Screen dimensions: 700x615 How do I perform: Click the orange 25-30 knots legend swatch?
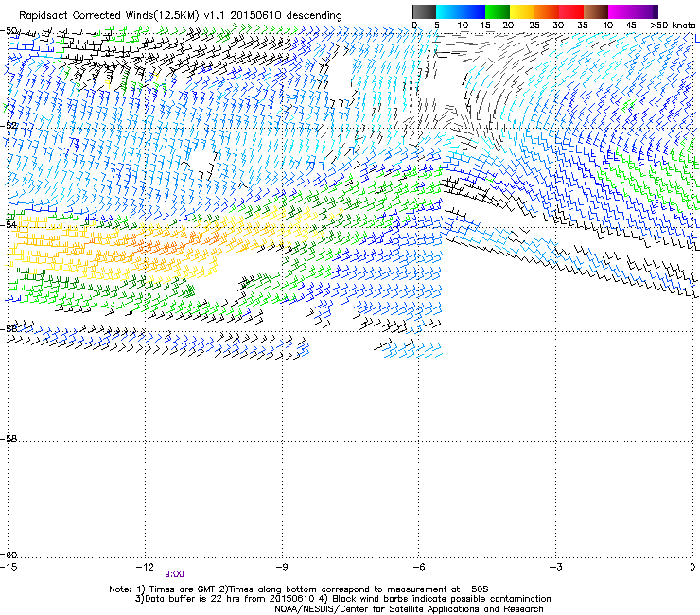pos(547,11)
